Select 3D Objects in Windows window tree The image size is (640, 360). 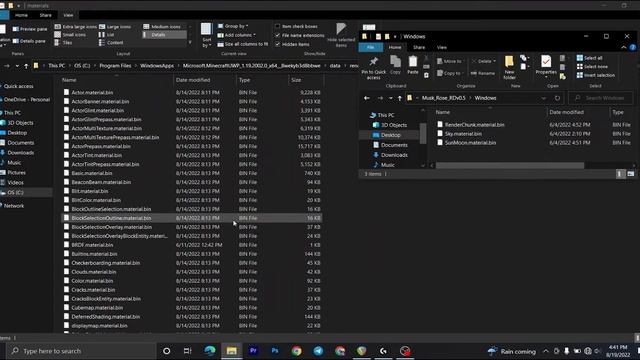pos(393,125)
